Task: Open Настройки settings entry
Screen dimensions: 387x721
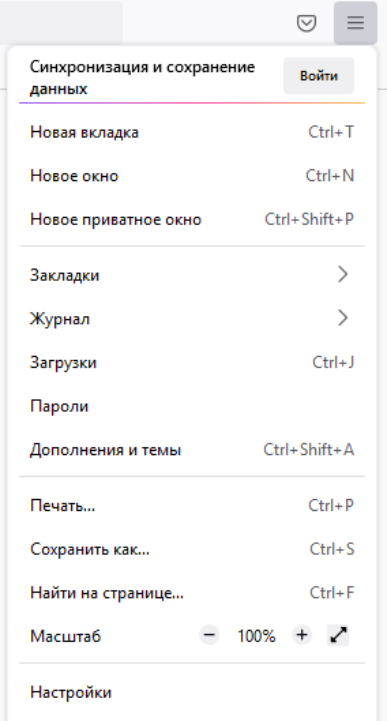Action: pos(192,692)
